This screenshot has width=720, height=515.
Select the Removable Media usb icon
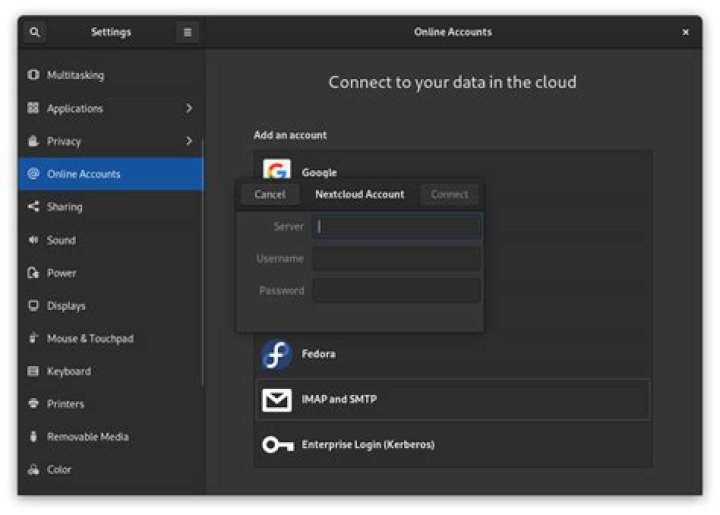click(33, 437)
